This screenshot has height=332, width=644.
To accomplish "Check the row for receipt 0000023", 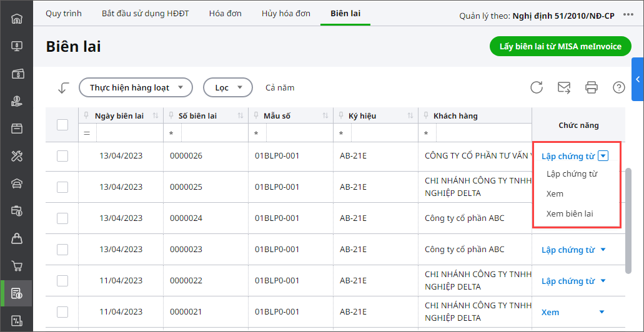I will [62, 250].
